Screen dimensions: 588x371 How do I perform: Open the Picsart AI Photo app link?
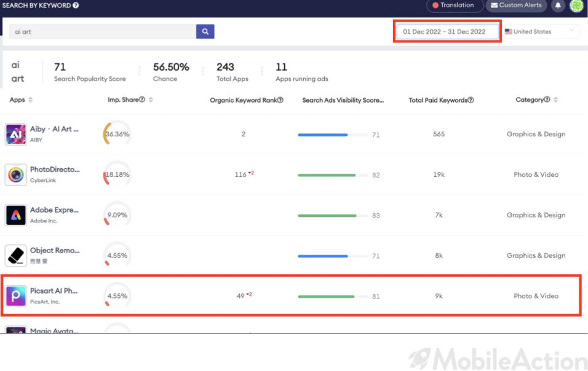point(54,291)
